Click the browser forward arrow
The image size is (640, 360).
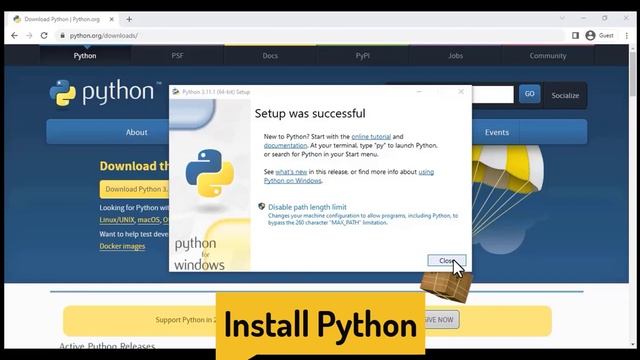point(29,36)
